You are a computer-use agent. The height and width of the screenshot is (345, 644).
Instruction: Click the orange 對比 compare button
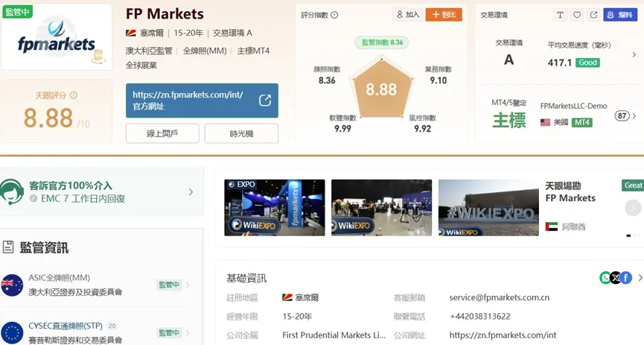(444, 15)
